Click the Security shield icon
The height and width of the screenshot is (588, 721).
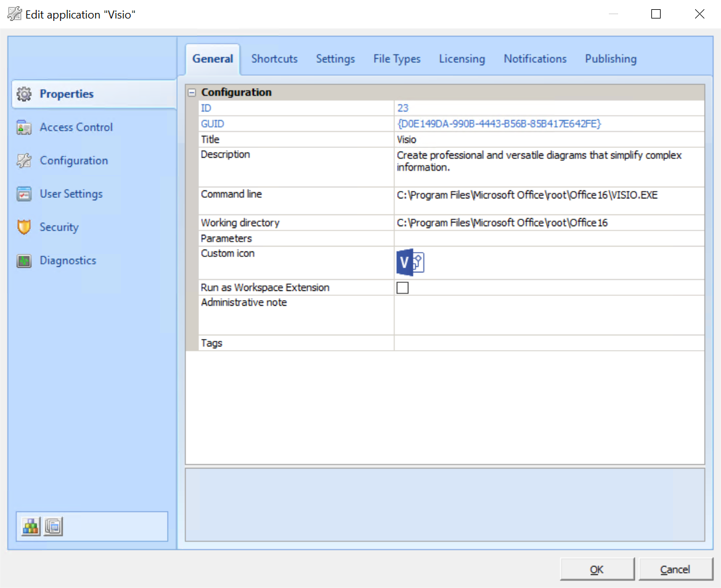(x=24, y=227)
